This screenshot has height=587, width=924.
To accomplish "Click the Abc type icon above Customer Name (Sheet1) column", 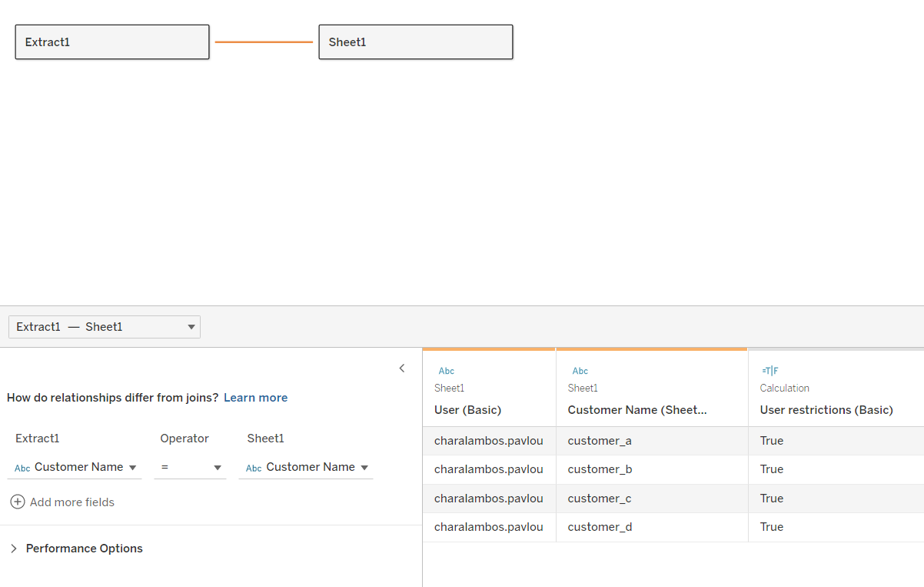I will 580,371.
